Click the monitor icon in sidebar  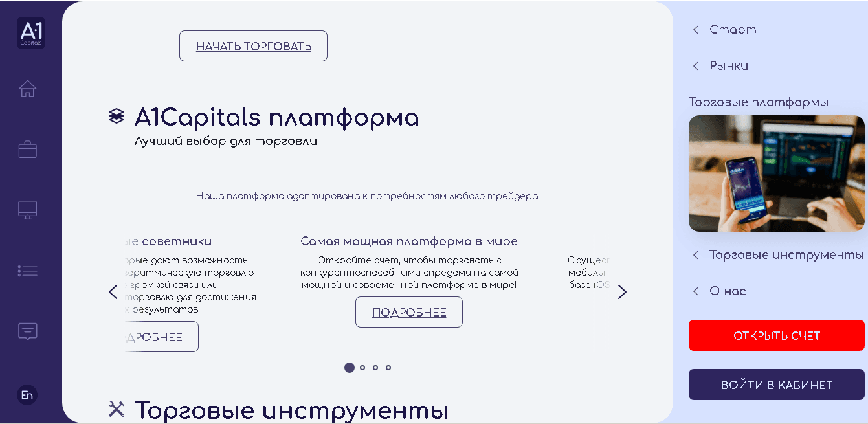pos(27,210)
